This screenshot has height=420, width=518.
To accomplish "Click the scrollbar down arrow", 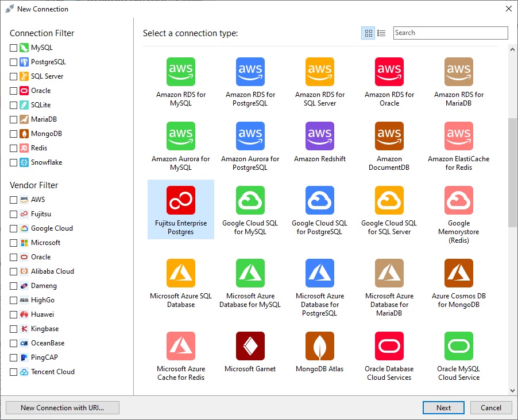I will [x=512, y=390].
